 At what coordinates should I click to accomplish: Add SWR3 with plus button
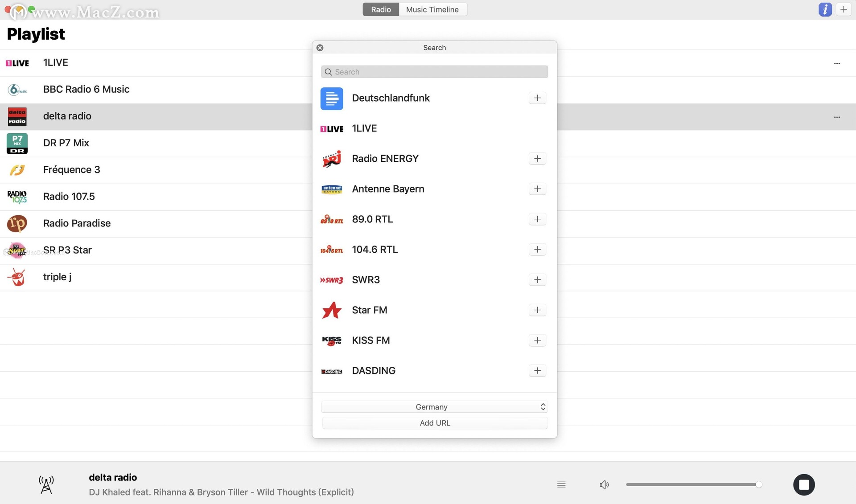coord(537,280)
